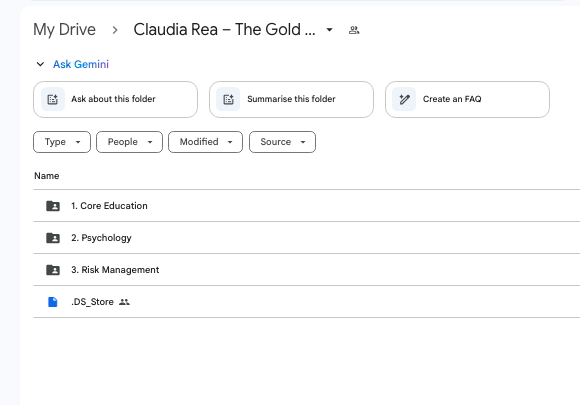Click the 1. Core Education folder icon
The image size is (580, 405).
click(x=53, y=206)
